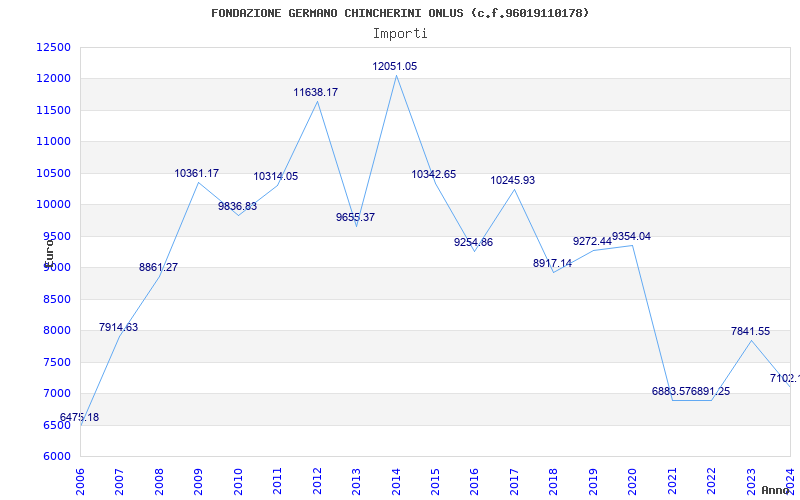Click the Importi subtitle

coord(400,34)
